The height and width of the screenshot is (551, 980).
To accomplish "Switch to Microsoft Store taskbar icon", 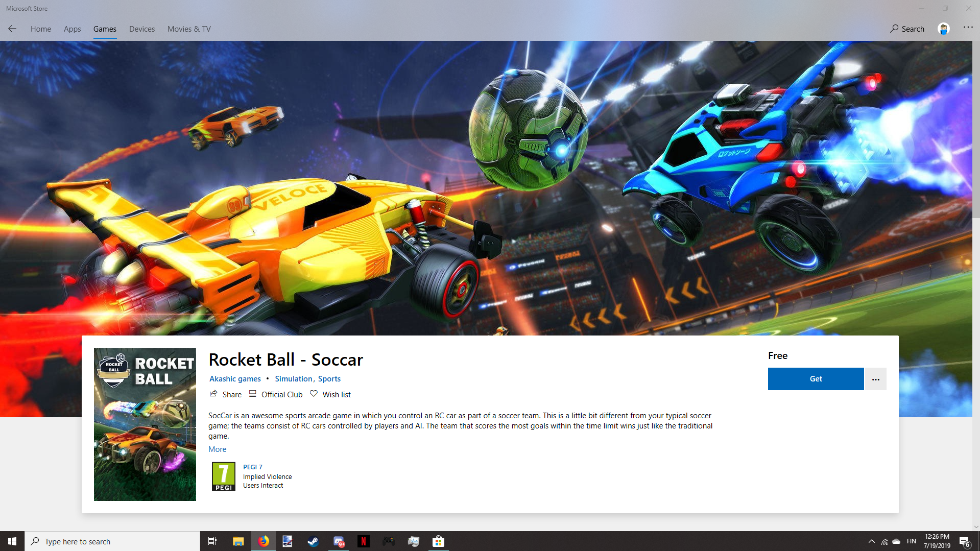I will 438,541.
